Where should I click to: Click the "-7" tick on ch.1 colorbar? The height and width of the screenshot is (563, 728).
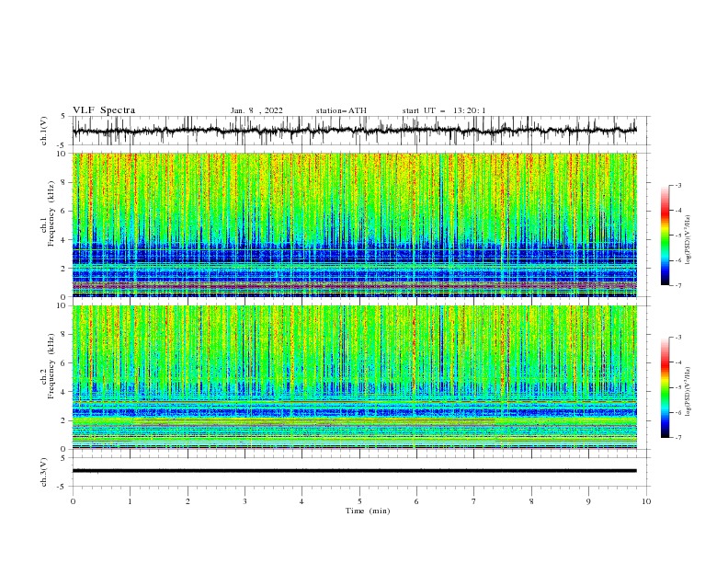point(677,285)
